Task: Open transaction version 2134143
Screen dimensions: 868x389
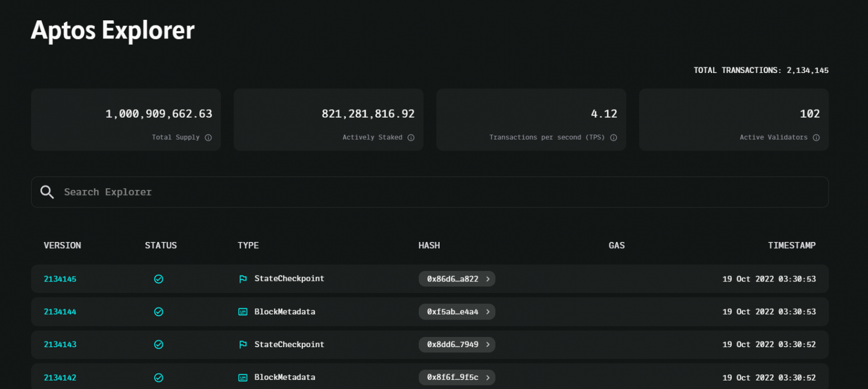Action: [60, 344]
